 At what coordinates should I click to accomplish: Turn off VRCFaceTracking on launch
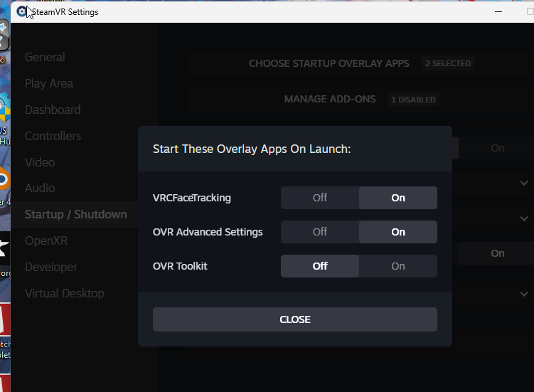point(320,198)
